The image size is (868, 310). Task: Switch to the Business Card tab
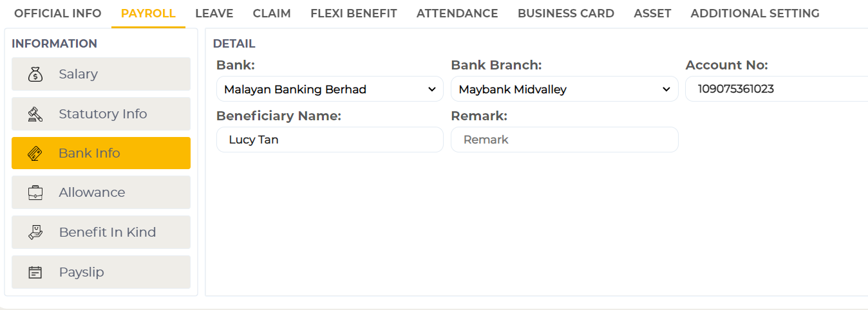(x=566, y=14)
